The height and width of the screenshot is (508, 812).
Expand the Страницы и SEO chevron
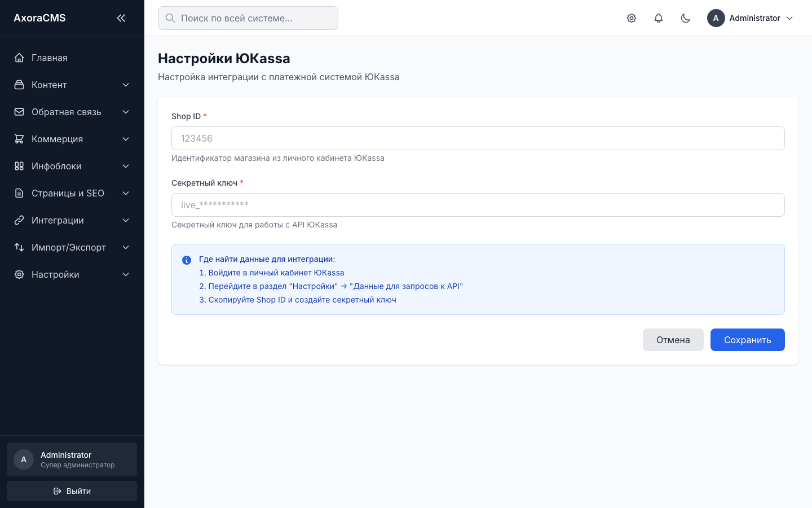[x=126, y=193]
